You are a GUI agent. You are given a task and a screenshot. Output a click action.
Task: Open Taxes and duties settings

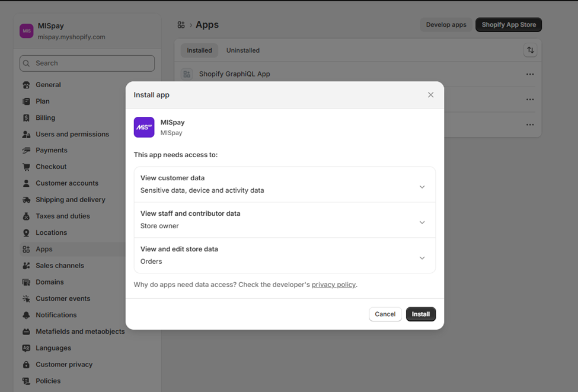(x=63, y=216)
